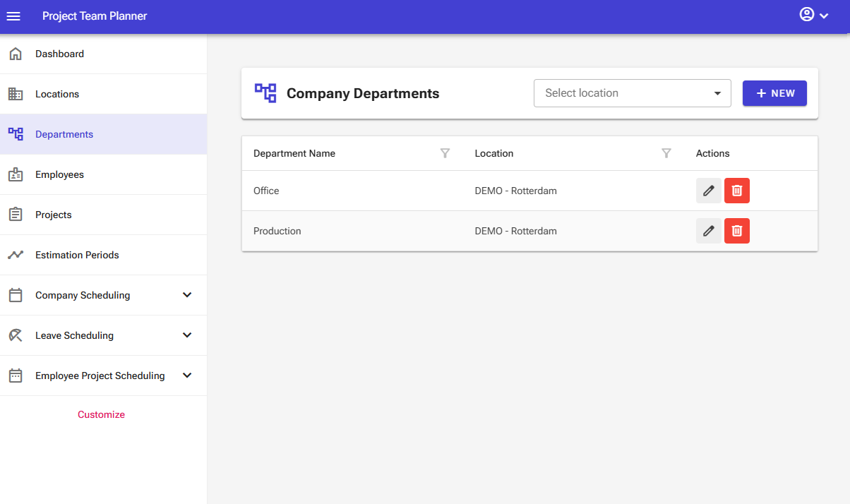Click the account menu dropdown arrow

click(824, 16)
